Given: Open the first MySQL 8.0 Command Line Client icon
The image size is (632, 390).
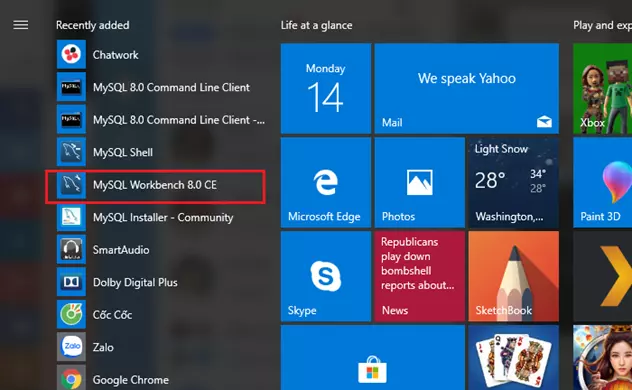Looking at the screenshot, I should pos(71,87).
